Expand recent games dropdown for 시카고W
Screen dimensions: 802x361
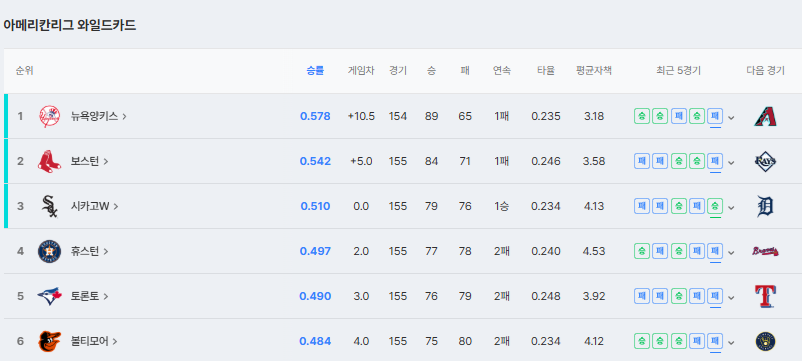[x=731, y=208]
